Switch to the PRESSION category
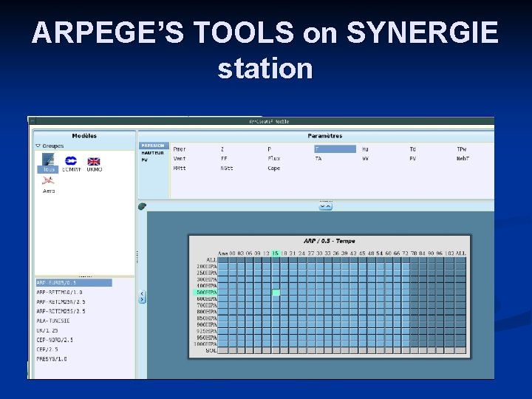Viewport: 532px width, 399px height. point(154,146)
